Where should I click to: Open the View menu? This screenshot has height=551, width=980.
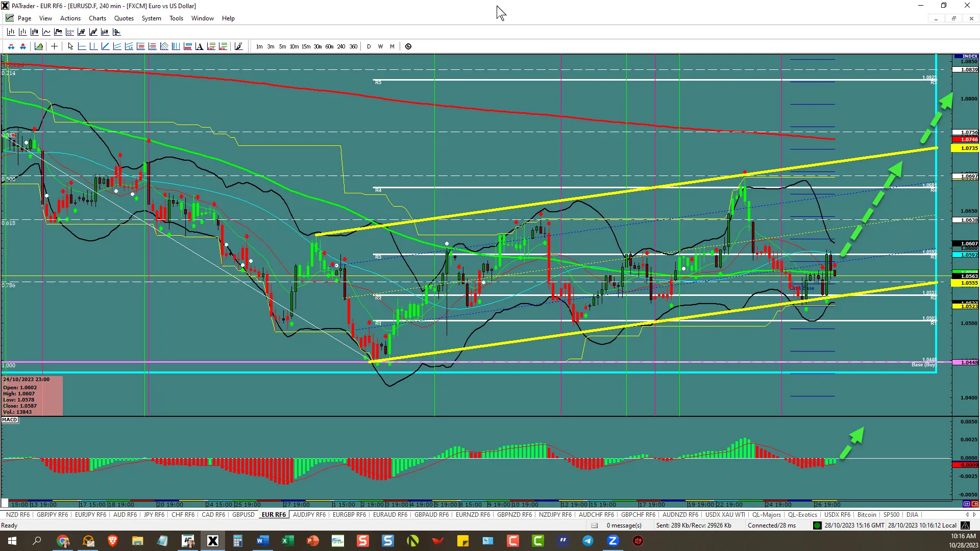coord(45,18)
